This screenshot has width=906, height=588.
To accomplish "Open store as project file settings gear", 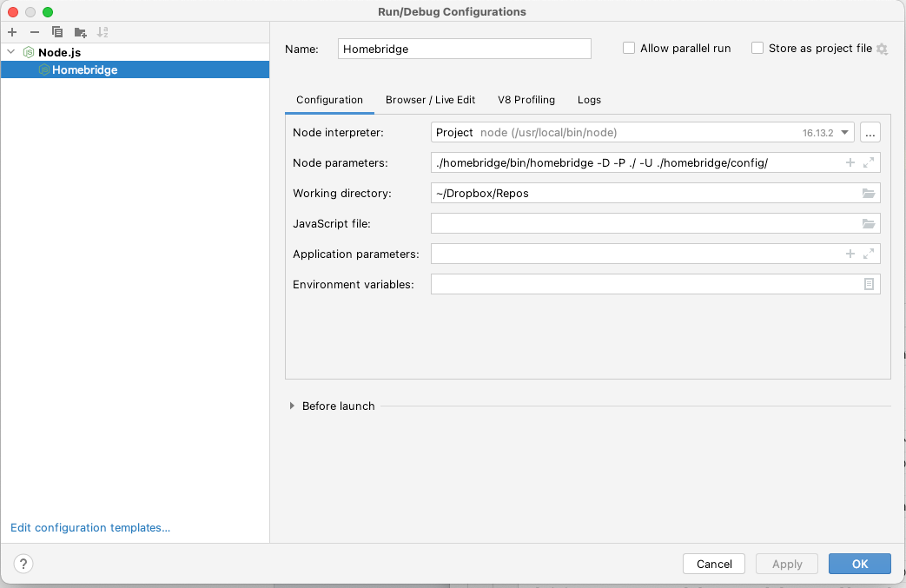I will pos(883,50).
